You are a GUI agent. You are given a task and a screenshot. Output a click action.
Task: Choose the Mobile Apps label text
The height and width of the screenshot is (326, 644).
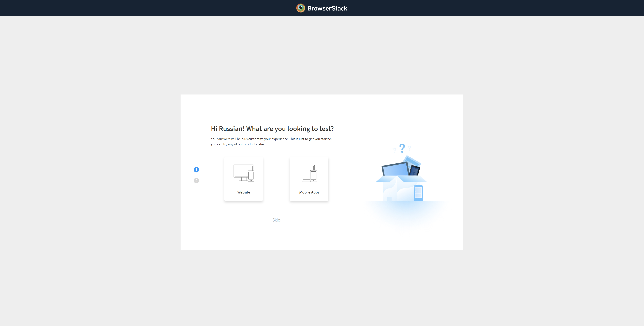click(x=309, y=192)
